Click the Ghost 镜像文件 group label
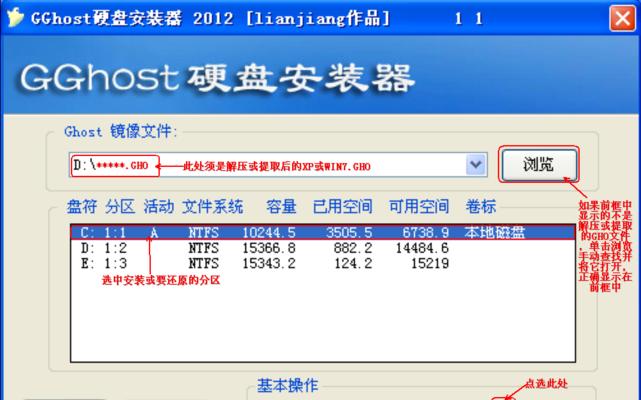The image size is (641, 400). 121,132
